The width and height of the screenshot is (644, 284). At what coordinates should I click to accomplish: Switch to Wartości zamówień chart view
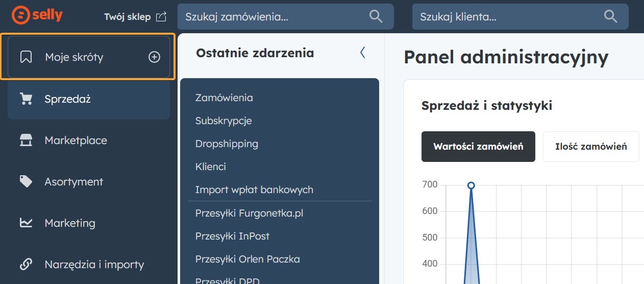coord(478,147)
